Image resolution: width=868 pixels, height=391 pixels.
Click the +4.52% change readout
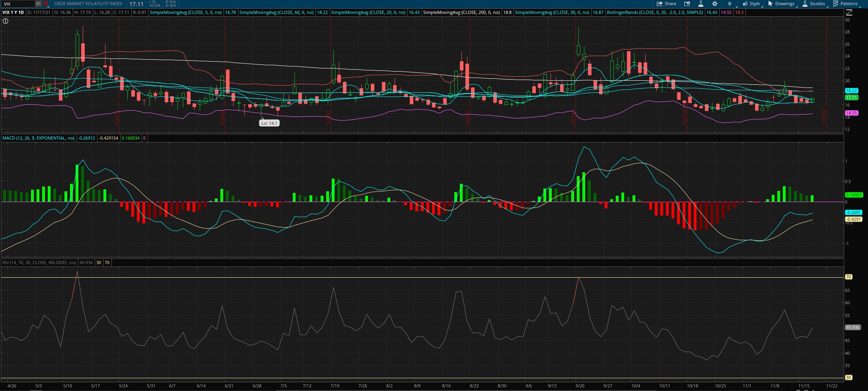click(x=154, y=6)
